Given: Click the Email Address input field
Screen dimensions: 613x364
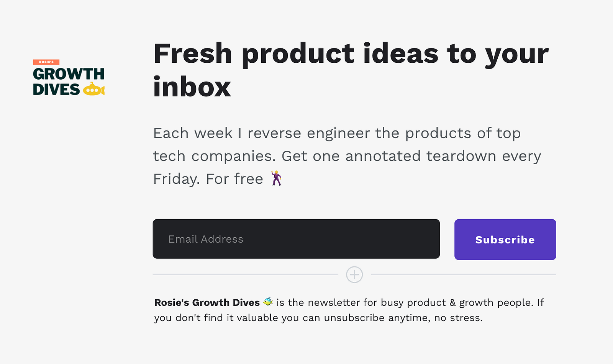Looking at the screenshot, I should (x=296, y=239).
